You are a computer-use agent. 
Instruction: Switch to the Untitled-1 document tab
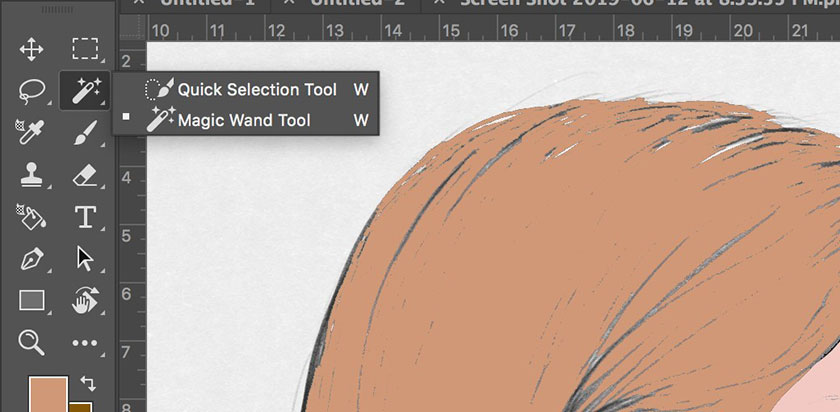[x=208, y=3]
